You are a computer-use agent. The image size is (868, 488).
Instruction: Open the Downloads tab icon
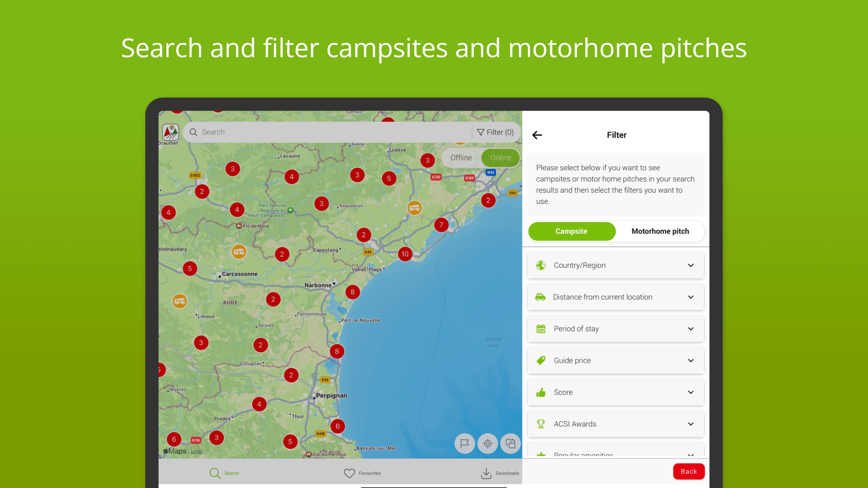486,473
